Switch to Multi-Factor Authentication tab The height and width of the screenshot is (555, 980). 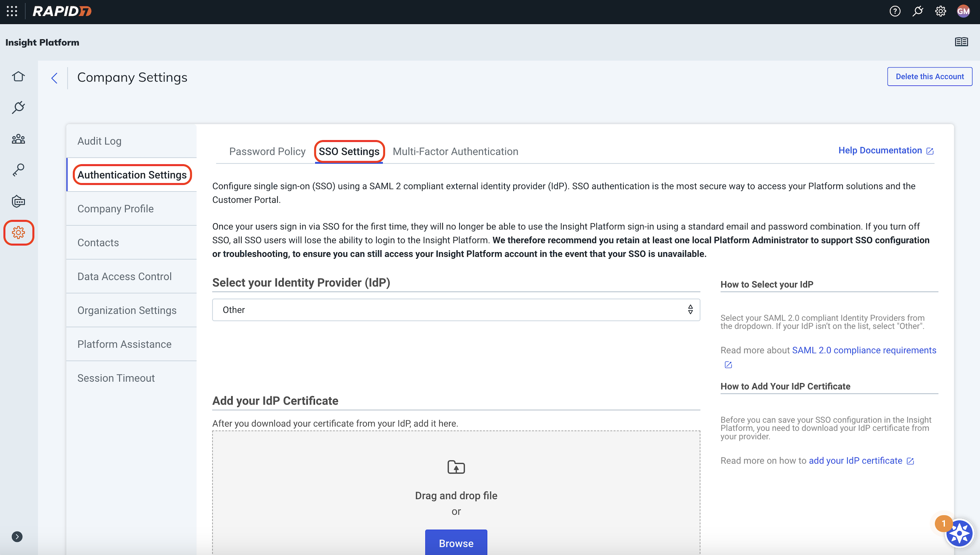point(455,151)
